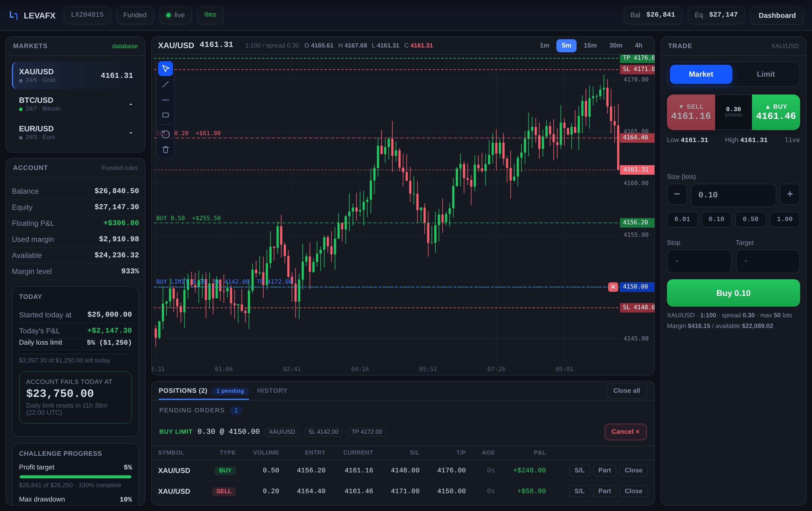Image resolution: width=812 pixels, height=511 pixels.
Task: Choose the 1m timeframe
Action: coord(544,45)
